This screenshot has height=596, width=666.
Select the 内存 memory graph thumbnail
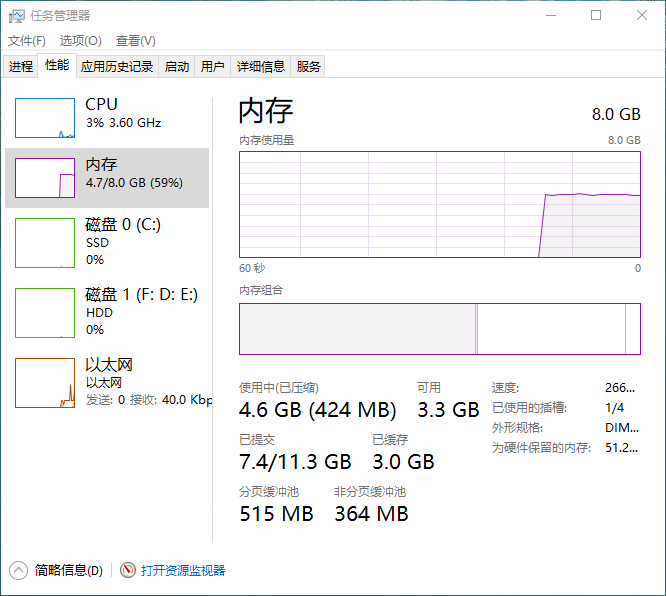(x=45, y=178)
